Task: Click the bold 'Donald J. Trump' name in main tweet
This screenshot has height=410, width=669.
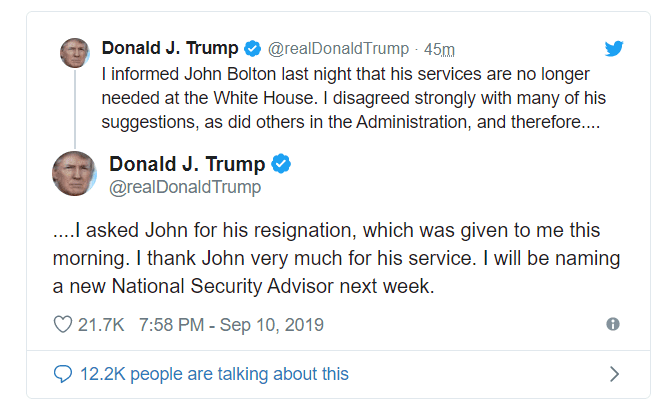Action: tap(187, 164)
